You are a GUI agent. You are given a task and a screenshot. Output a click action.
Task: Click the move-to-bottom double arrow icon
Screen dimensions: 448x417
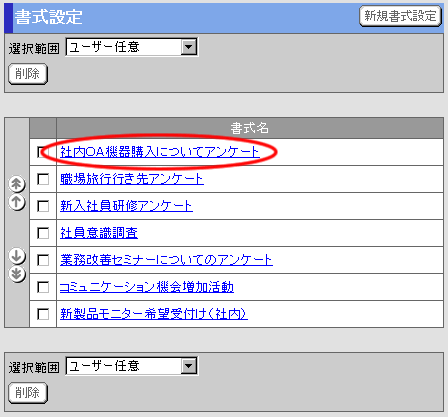17,274
